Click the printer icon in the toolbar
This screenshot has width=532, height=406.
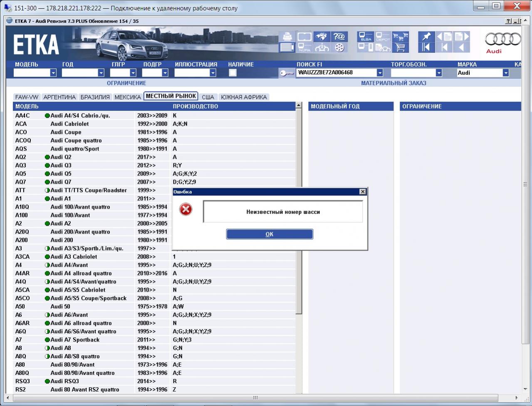(x=287, y=37)
